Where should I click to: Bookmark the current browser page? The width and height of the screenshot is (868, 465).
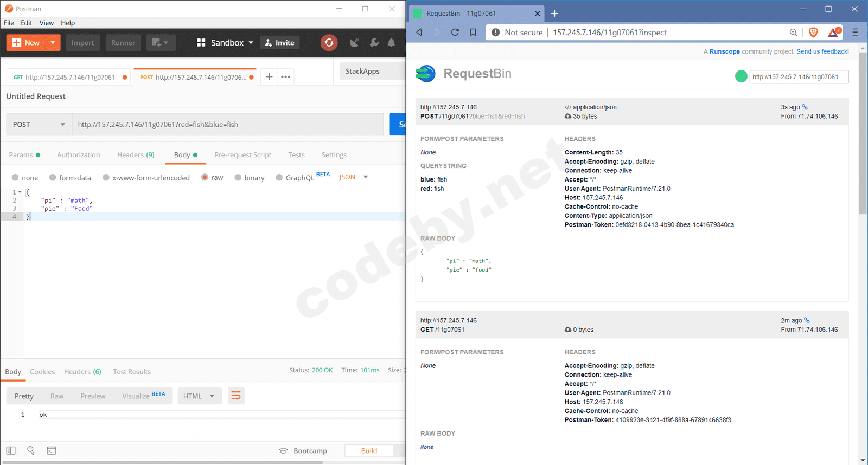[473, 33]
